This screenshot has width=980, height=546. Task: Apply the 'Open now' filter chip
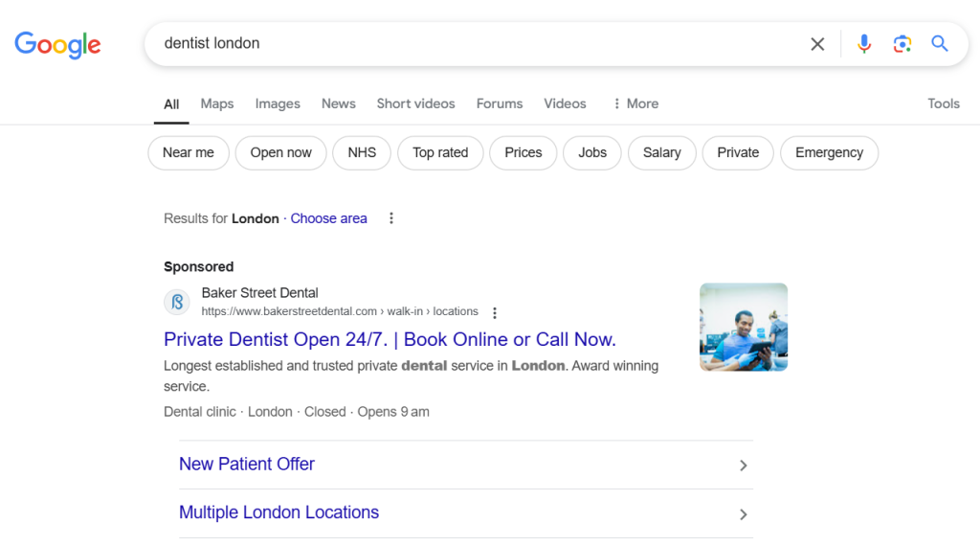tap(280, 152)
